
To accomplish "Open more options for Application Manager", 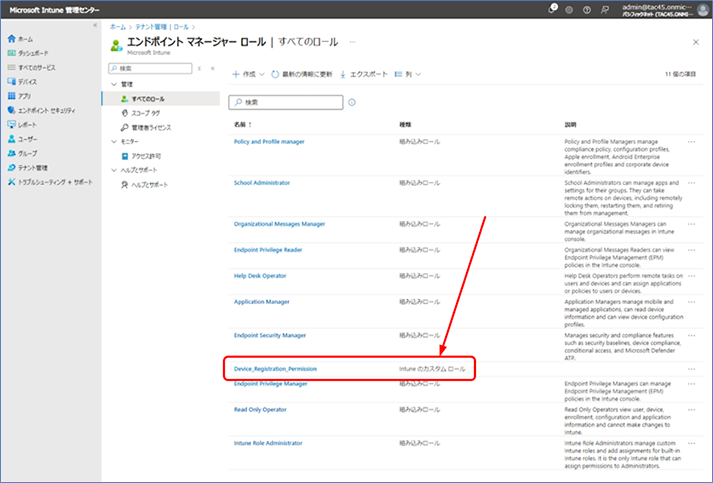I will point(691,302).
